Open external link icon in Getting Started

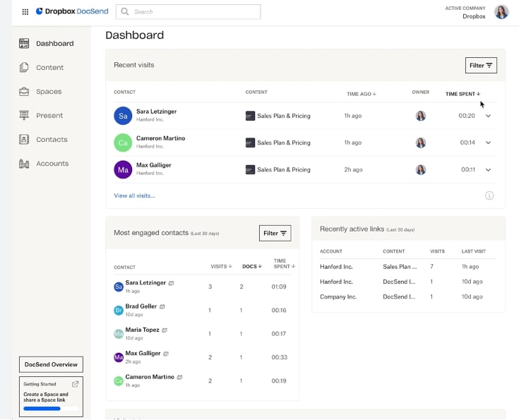pos(75,384)
